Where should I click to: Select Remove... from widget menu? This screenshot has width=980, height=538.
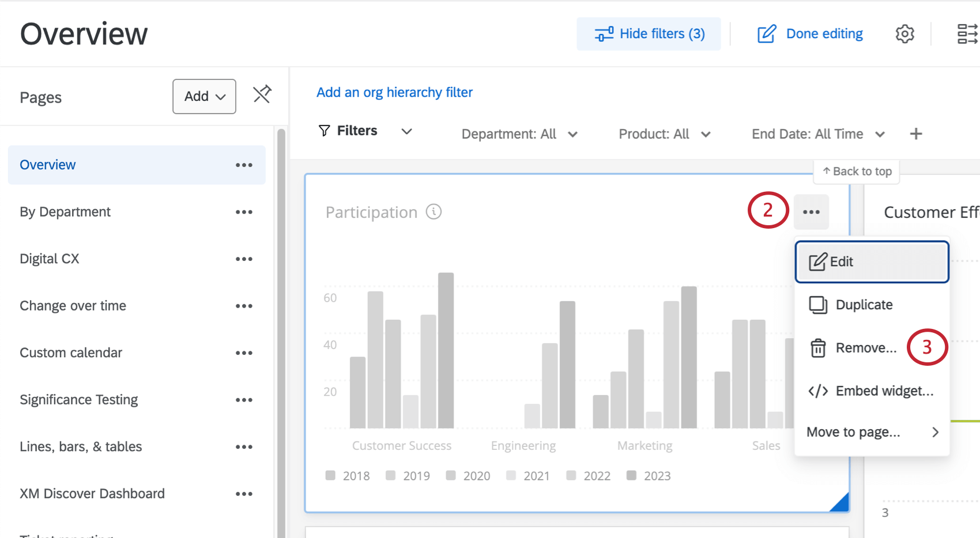tap(865, 348)
